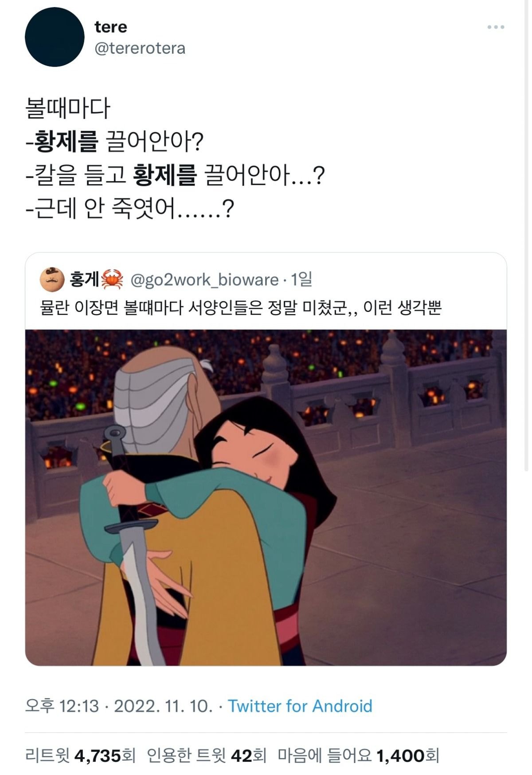Open @go2work_bioware profile handle
This screenshot has height=775, width=532.
204,280
